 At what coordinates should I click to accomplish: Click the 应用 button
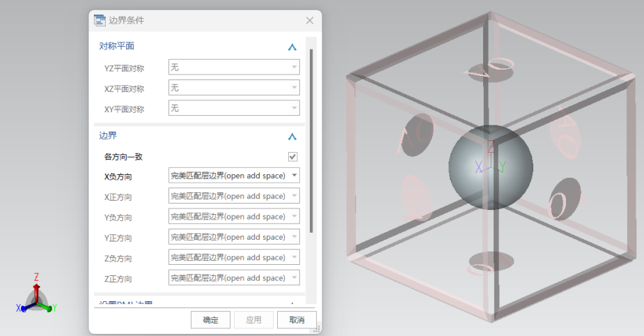[253, 320]
